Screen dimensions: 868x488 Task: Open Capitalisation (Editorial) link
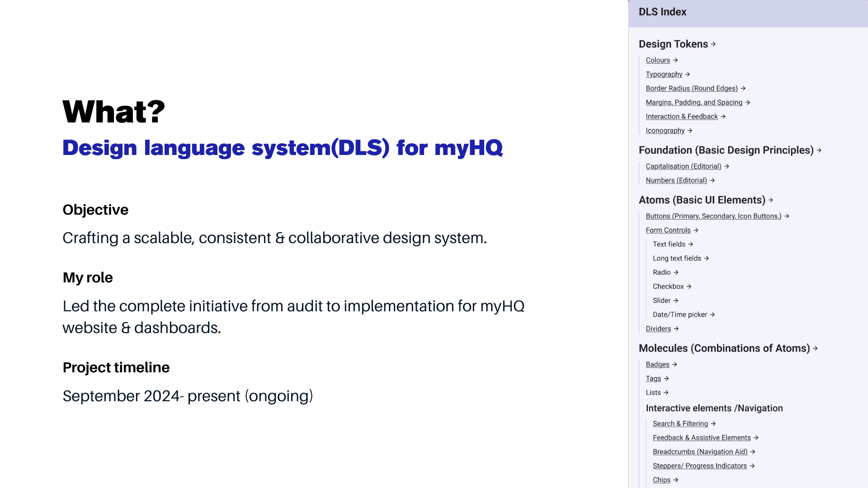click(x=683, y=166)
